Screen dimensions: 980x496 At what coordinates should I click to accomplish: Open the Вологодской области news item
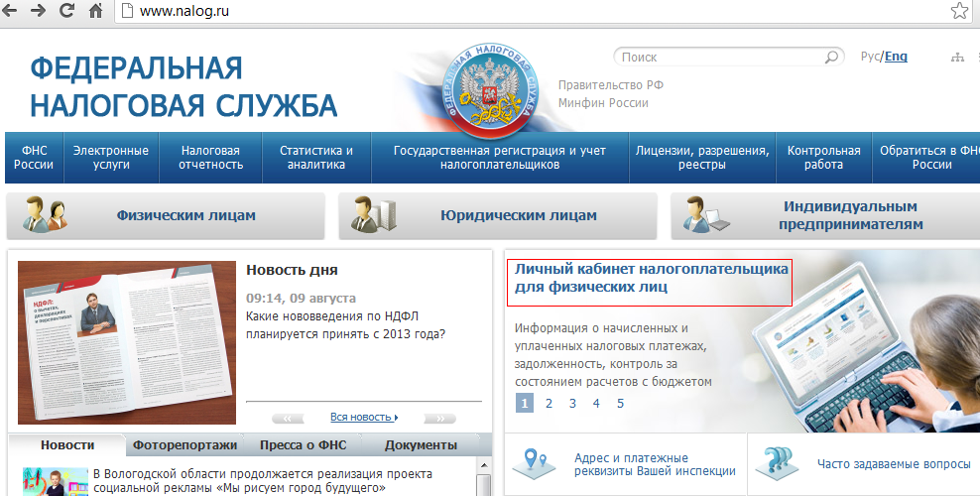[263, 481]
